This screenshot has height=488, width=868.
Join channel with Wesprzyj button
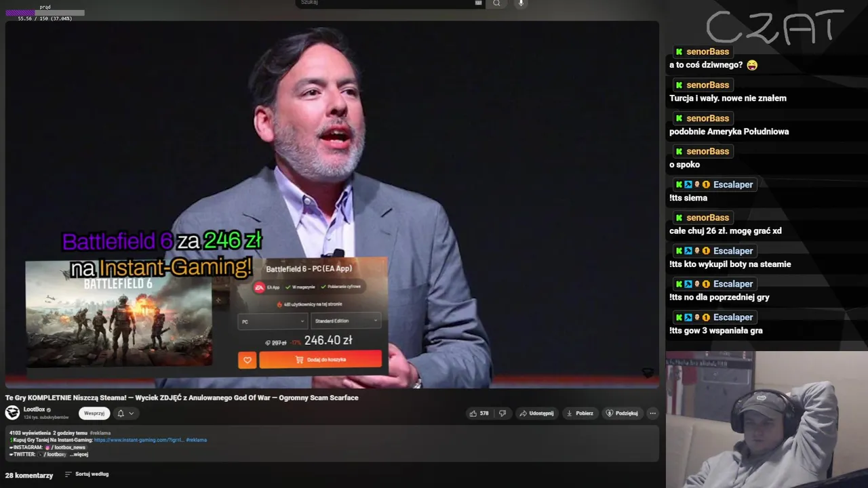coord(94,413)
